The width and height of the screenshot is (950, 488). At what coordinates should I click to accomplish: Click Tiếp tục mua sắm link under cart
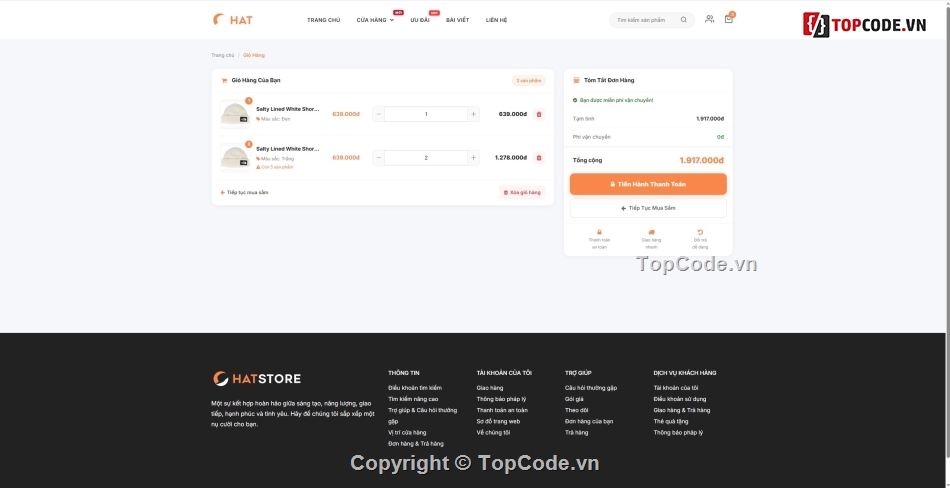click(x=244, y=192)
